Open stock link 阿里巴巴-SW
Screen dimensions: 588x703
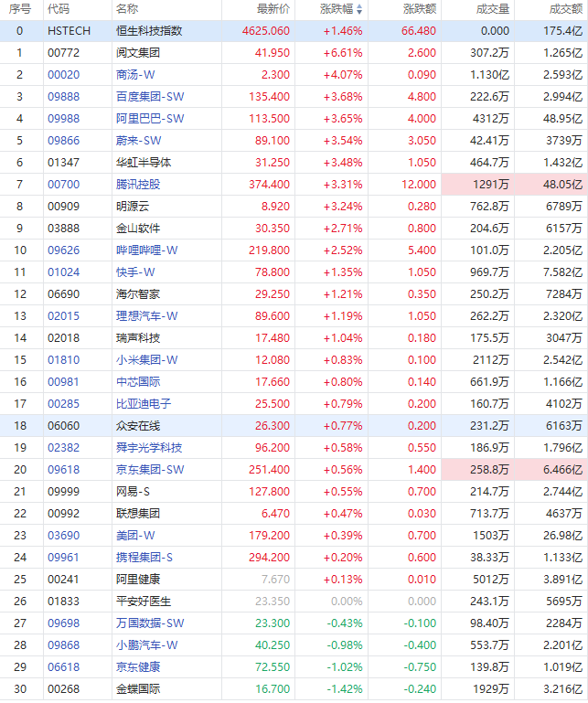[x=150, y=119]
